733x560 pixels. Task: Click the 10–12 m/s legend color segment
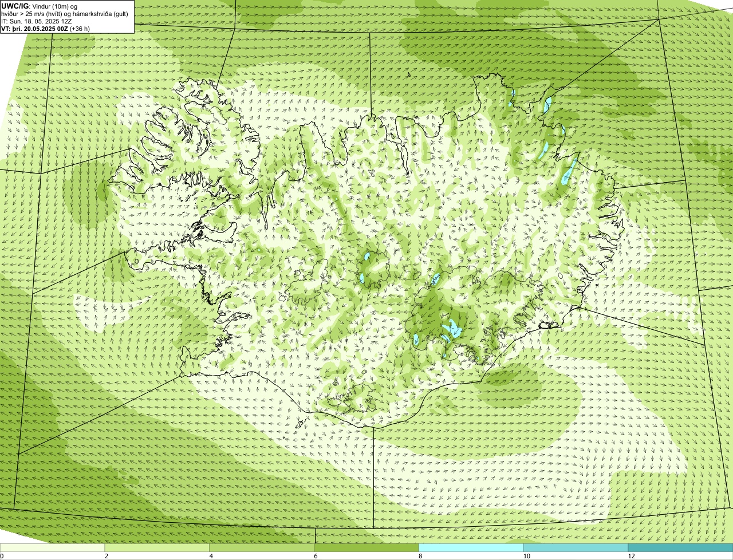tap(576, 548)
